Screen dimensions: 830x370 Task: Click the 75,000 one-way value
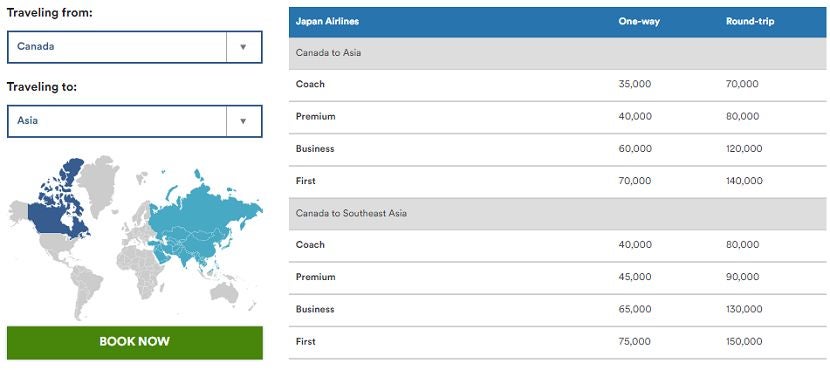[635, 341]
